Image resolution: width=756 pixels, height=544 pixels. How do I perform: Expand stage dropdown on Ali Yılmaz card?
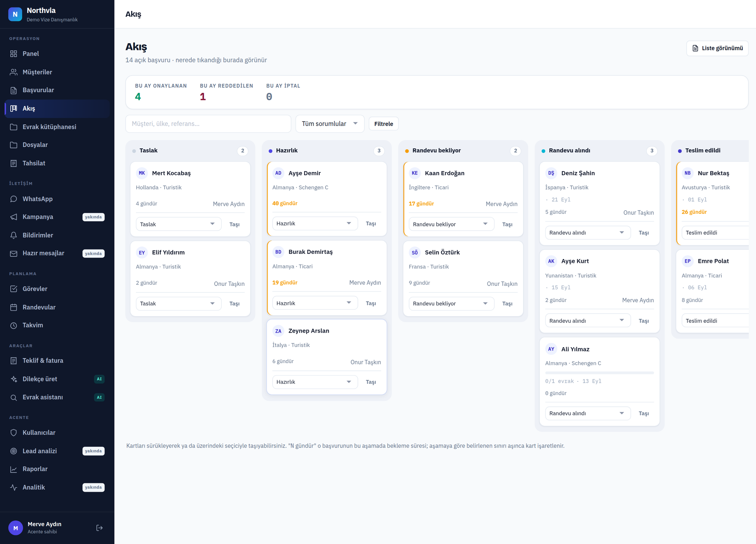click(588, 413)
